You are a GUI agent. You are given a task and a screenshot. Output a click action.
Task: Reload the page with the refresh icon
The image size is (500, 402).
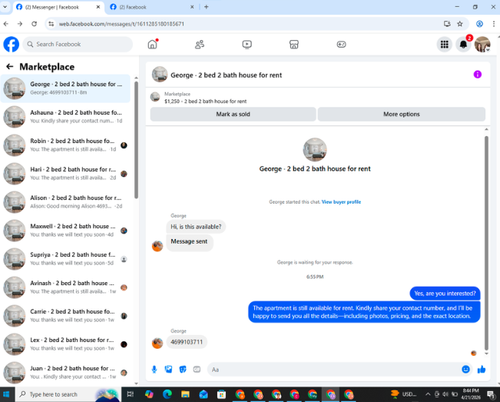pos(34,24)
